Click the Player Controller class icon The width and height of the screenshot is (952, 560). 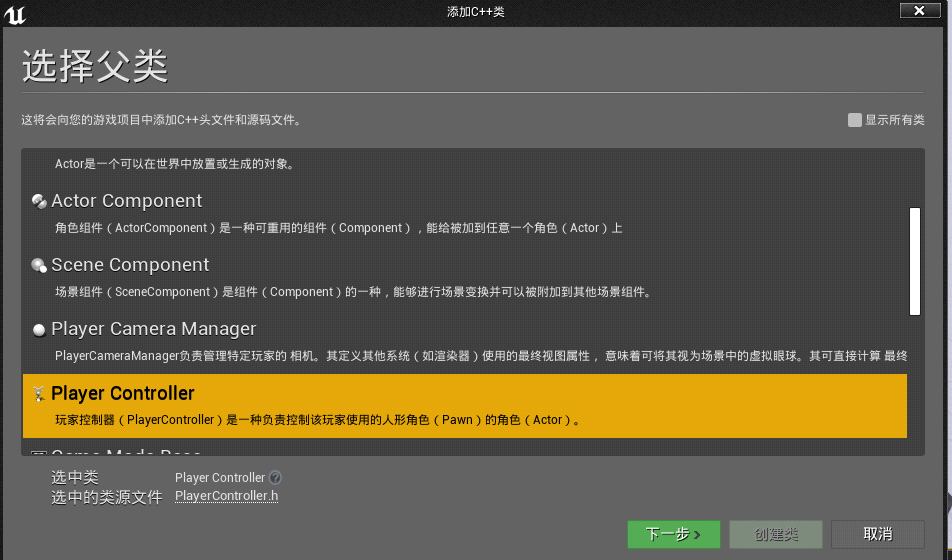click(x=39, y=394)
